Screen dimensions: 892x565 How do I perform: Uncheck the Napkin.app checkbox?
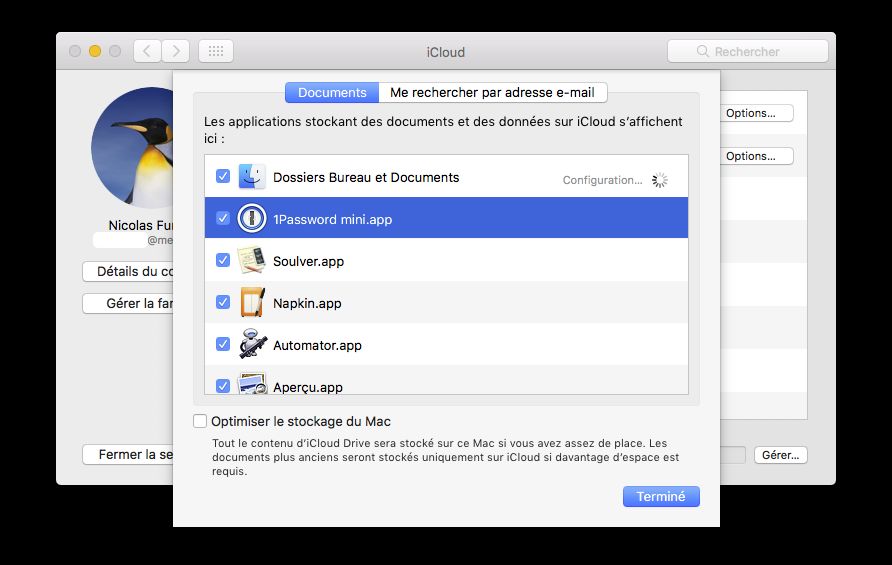(x=223, y=302)
